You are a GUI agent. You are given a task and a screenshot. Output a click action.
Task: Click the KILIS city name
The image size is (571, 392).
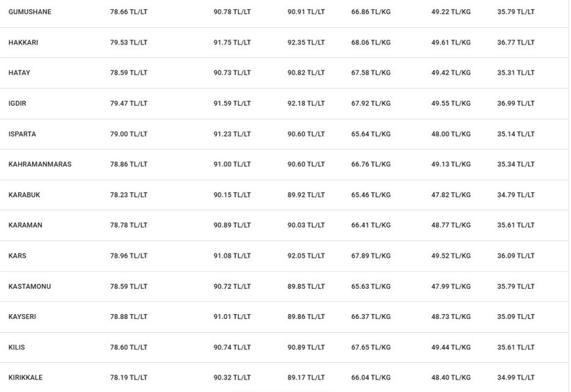pos(17,347)
